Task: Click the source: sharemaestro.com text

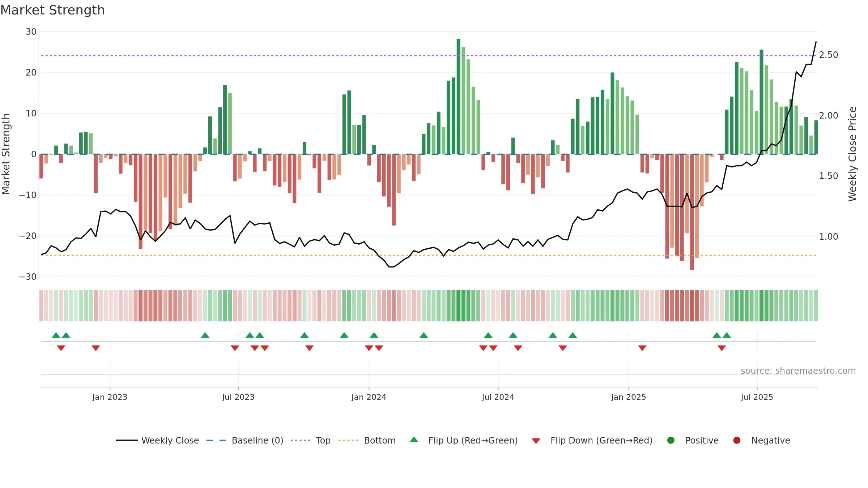Action: pyautogui.click(x=798, y=371)
